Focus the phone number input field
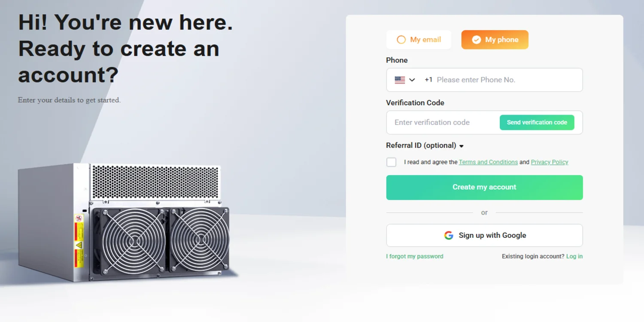 click(x=507, y=80)
